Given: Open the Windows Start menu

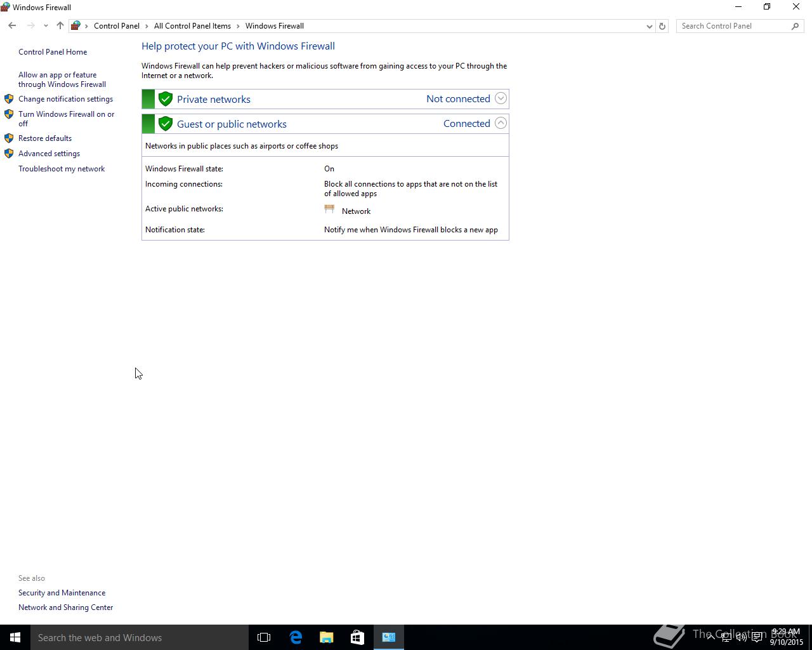Looking at the screenshot, I should 15,637.
